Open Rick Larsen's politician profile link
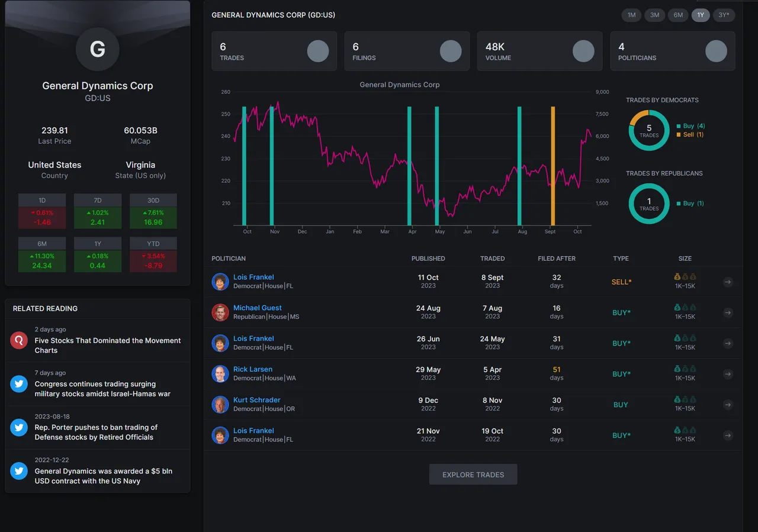The width and height of the screenshot is (758, 532). [253, 369]
